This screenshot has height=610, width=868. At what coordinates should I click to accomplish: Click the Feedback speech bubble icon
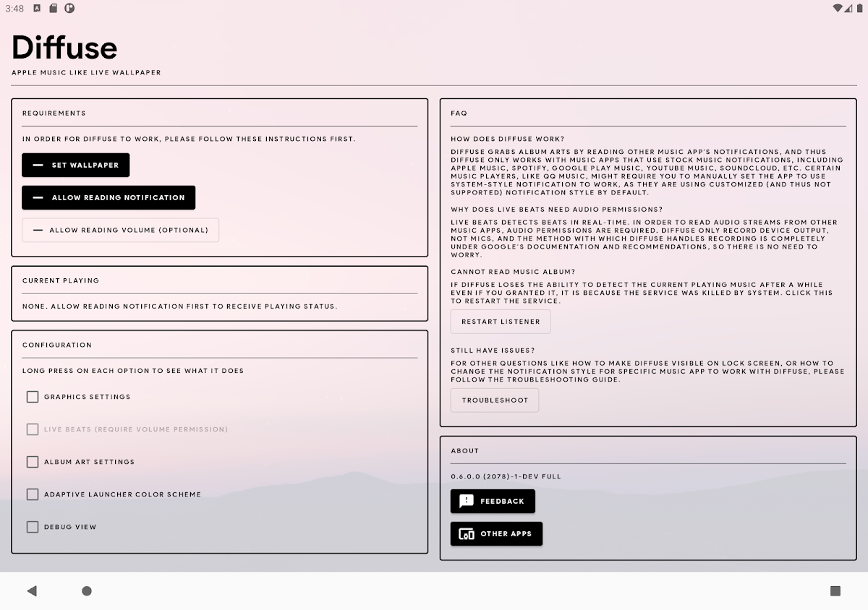[x=467, y=502]
